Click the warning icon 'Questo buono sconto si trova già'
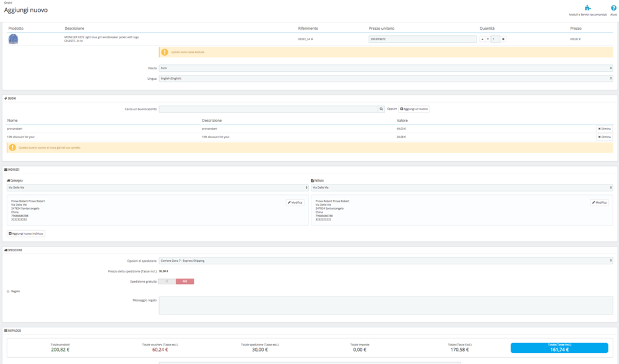Screen dimensions: 619x364 click(x=12, y=148)
